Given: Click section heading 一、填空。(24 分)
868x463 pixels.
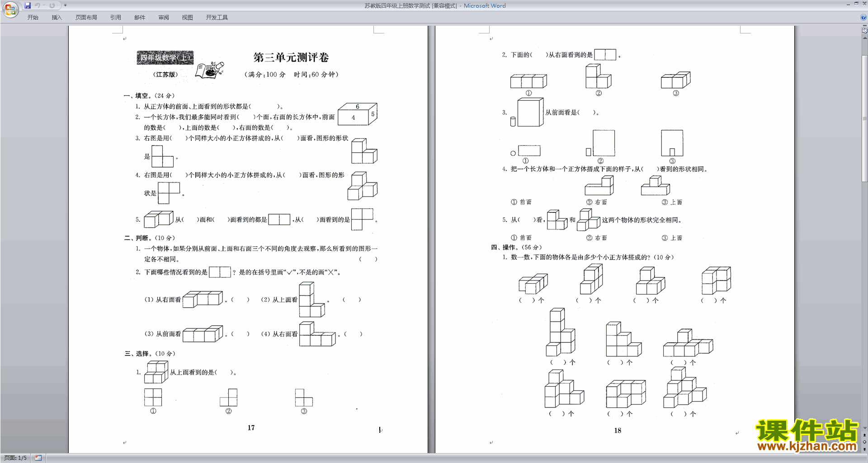Looking at the screenshot, I should (x=149, y=96).
